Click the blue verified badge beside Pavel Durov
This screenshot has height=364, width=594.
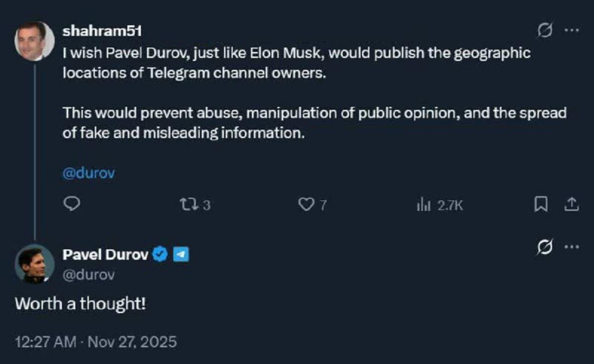159,255
